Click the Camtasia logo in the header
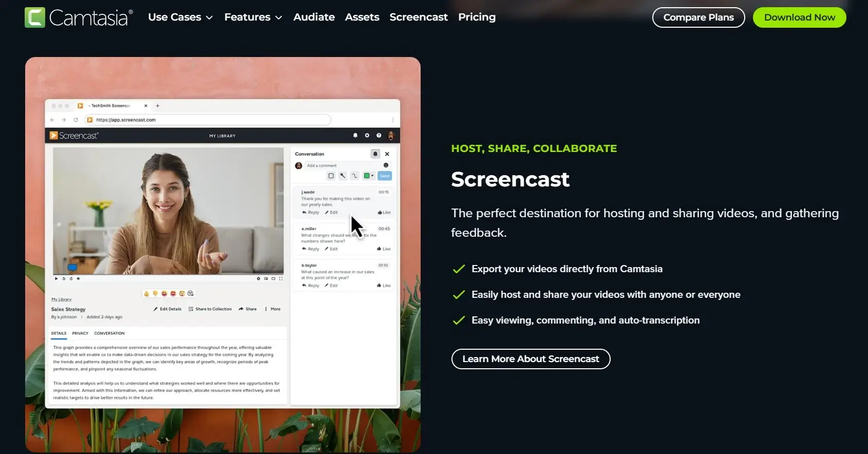Screen dimensions: 868x454 coord(79,17)
